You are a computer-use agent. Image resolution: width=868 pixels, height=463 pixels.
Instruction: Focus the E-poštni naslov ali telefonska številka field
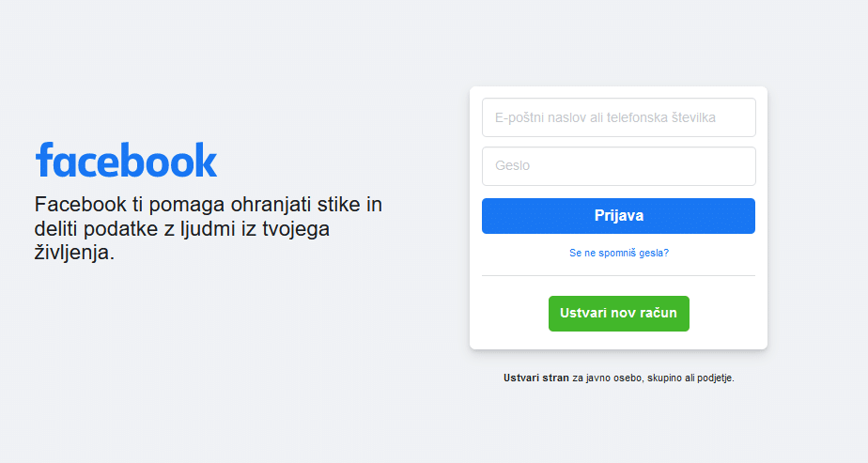[618, 117]
